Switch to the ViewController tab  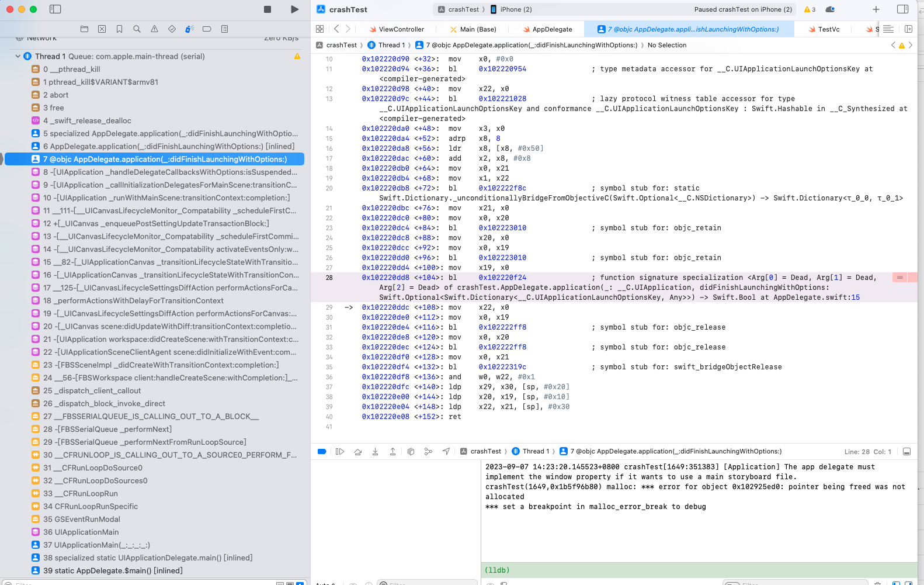[397, 29]
